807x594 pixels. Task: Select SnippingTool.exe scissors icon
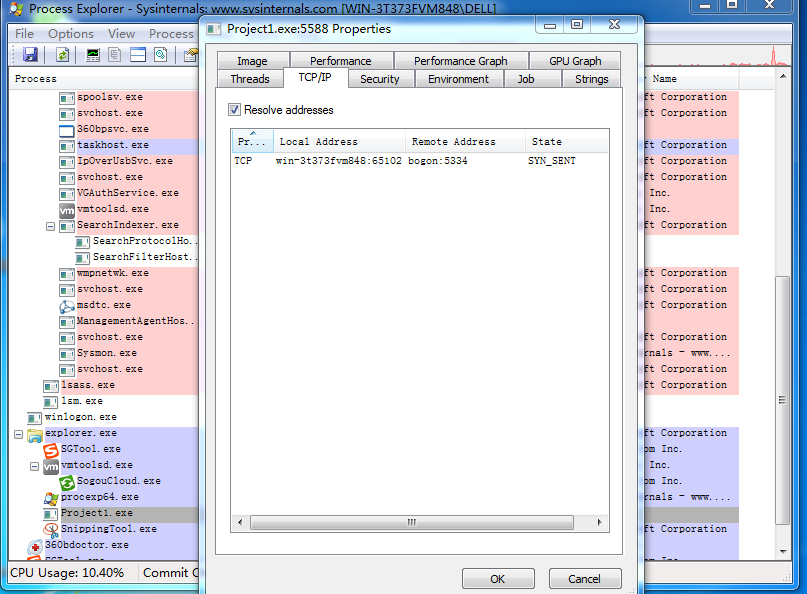pyautogui.click(x=50, y=529)
